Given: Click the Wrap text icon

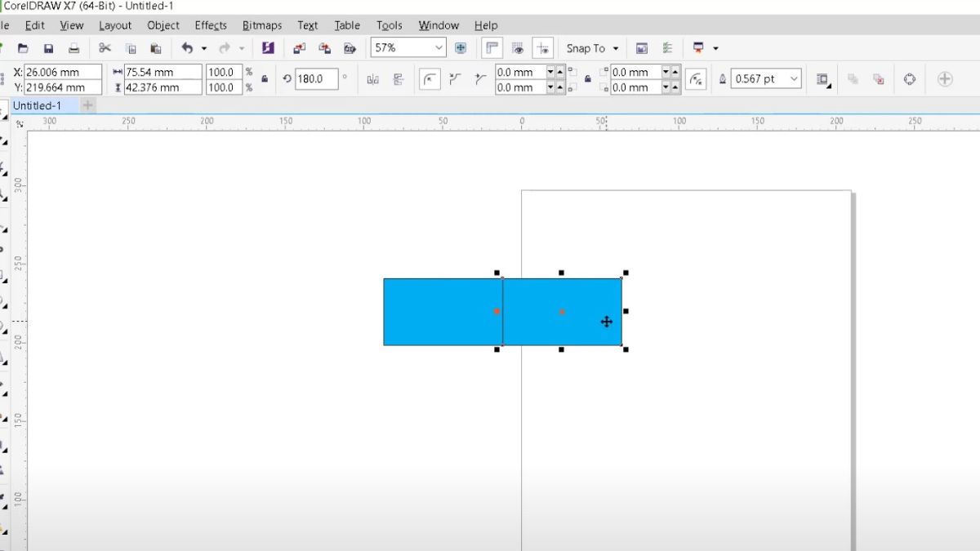Looking at the screenshot, I should (824, 79).
